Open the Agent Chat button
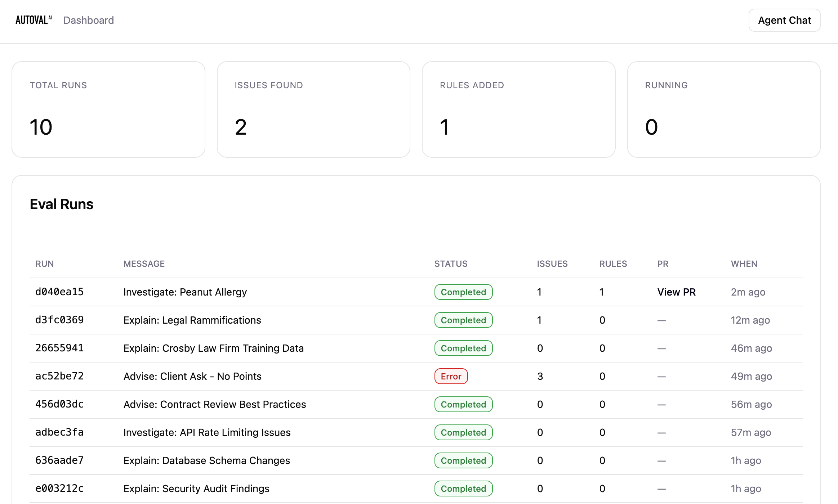Viewport: 838px width, 504px height. 784,20
